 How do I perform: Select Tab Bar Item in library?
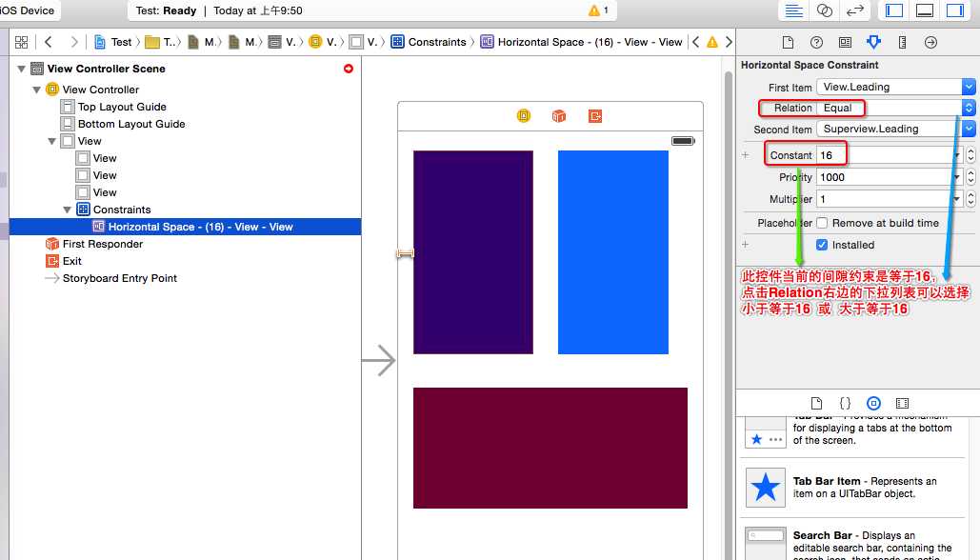pos(852,488)
